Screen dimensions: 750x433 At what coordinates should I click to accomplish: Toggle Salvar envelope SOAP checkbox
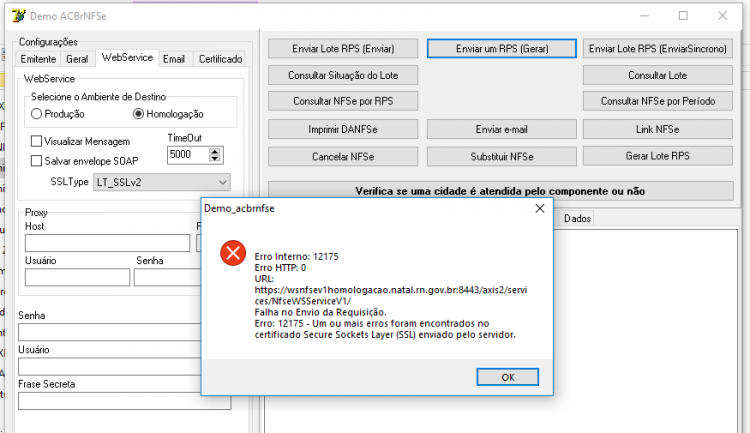(x=36, y=161)
